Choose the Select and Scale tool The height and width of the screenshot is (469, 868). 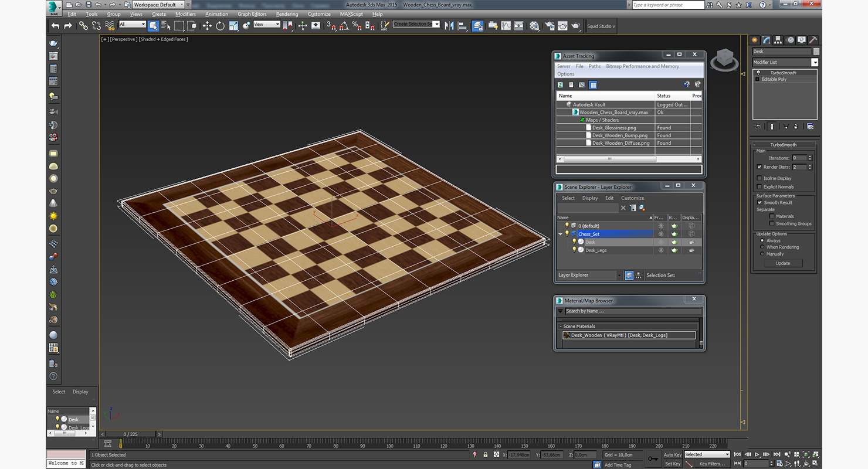point(233,26)
